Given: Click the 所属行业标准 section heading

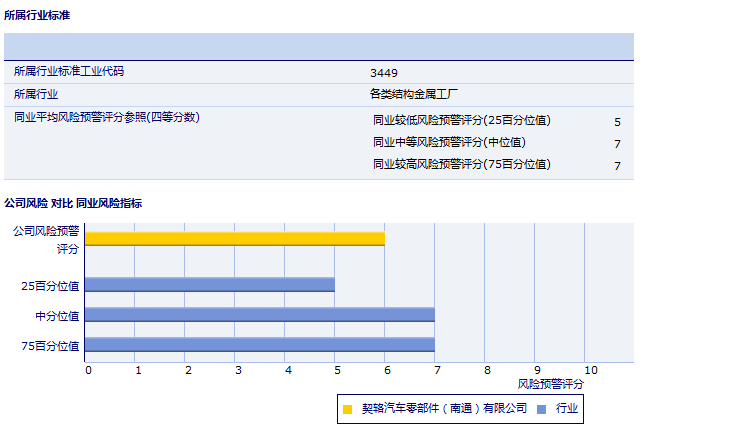Looking at the screenshot, I should [x=37, y=16].
